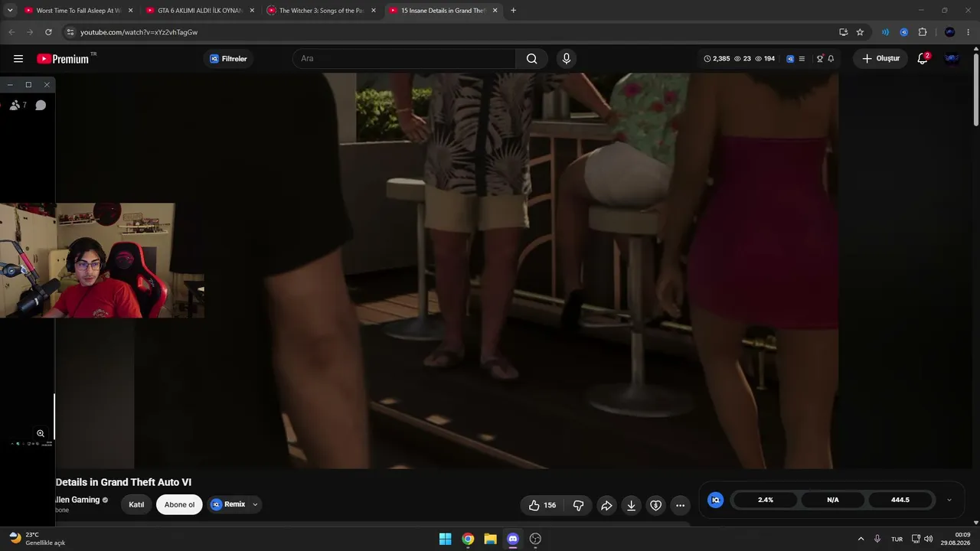Click the Oluştur create button

pos(880,59)
